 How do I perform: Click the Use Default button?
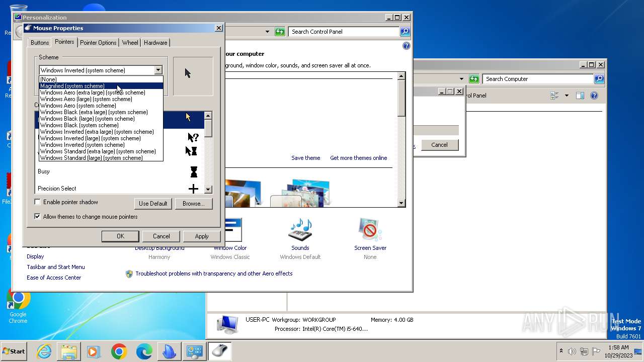click(153, 204)
